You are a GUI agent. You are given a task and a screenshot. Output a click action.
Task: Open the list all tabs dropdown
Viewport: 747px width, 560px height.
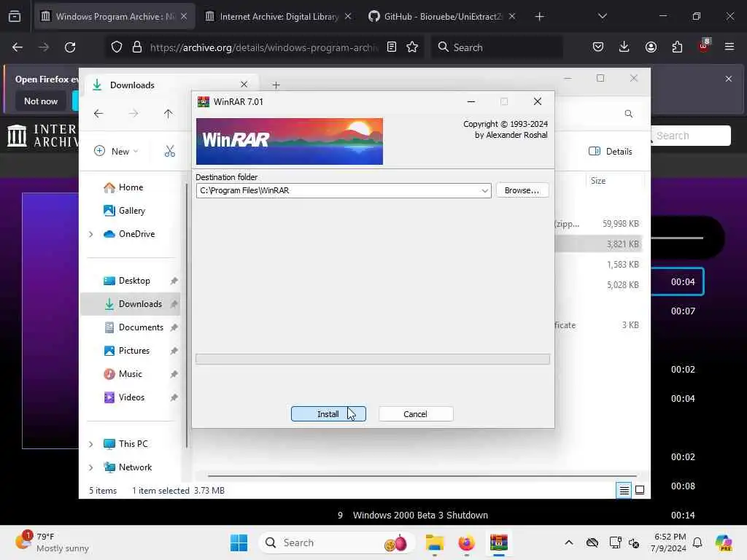602,16
